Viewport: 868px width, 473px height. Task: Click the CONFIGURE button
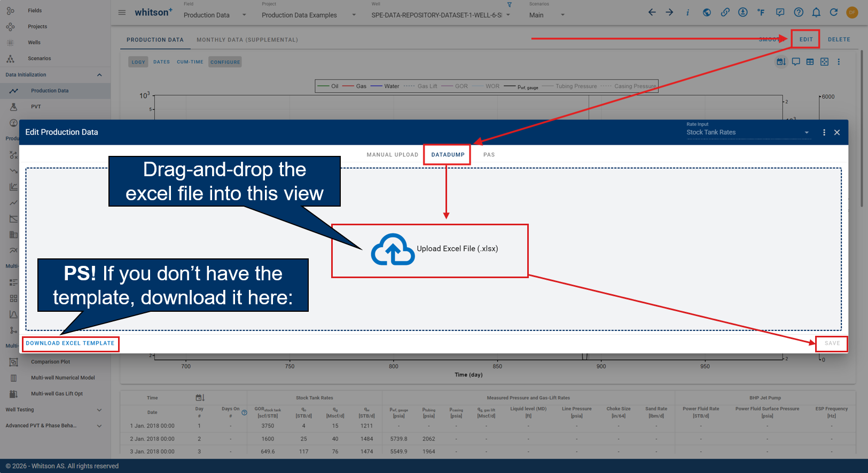click(225, 62)
